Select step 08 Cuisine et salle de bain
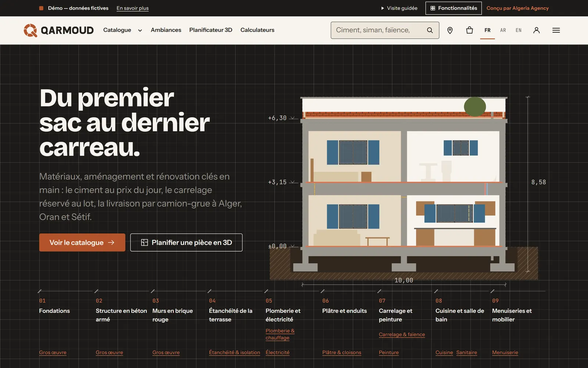 (460, 310)
